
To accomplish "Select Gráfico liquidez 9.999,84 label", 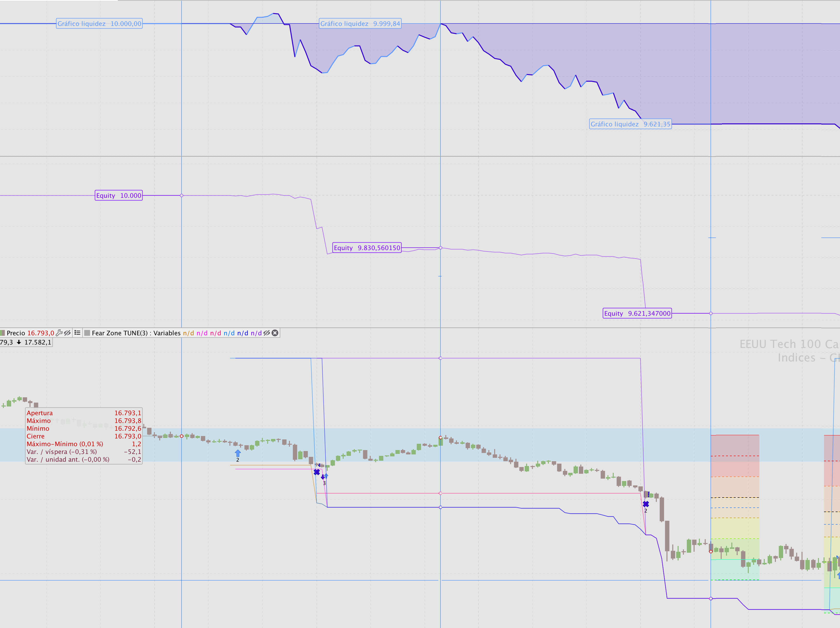I will tap(360, 23).
